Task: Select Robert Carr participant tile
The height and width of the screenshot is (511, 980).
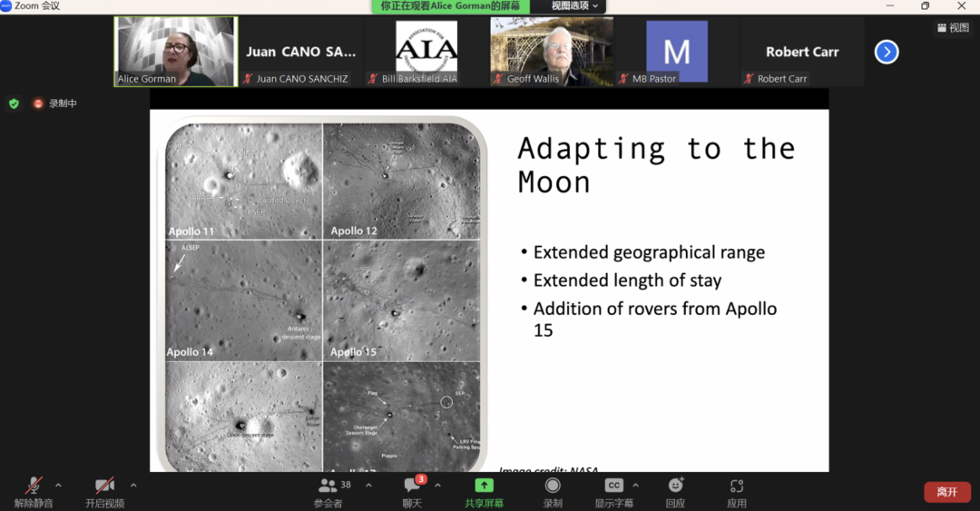Action: pyautogui.click(x=802, y=52)
